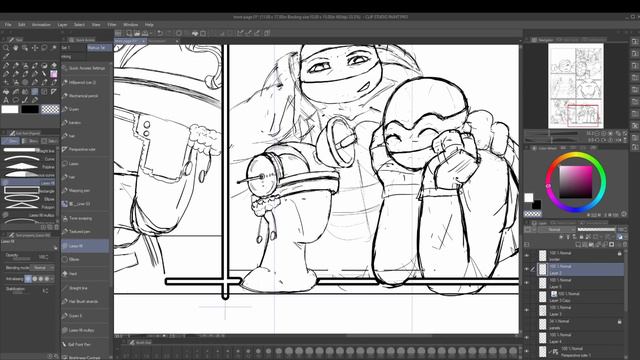Open Quick Access Settings
The height and width of the screenshot is (360, 640).
[85, 68]
